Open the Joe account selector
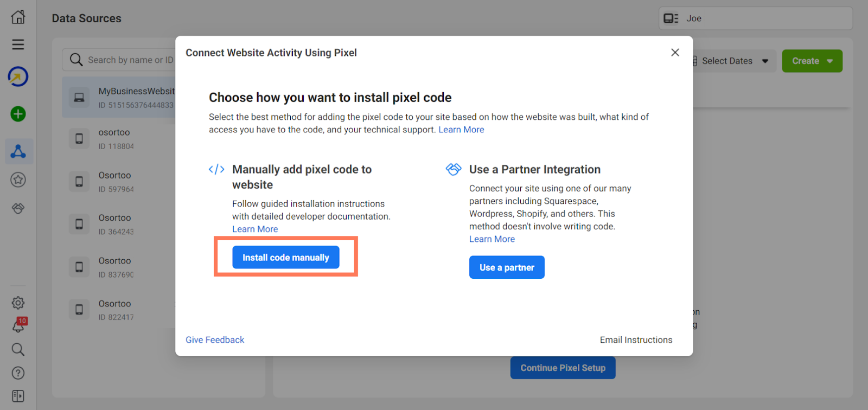Image resolution: width=868 pixels, height=410 pixels. click(x=755, y=18)
